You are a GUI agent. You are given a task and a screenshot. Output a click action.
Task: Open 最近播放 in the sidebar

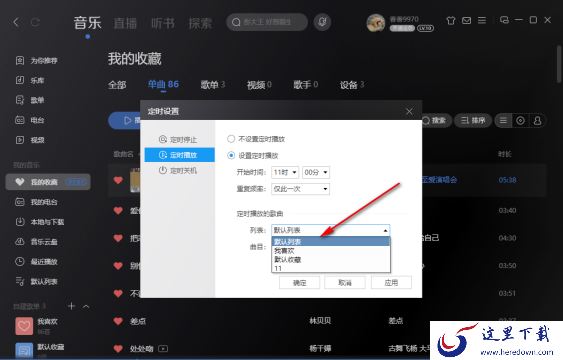(x=36, y=262)
